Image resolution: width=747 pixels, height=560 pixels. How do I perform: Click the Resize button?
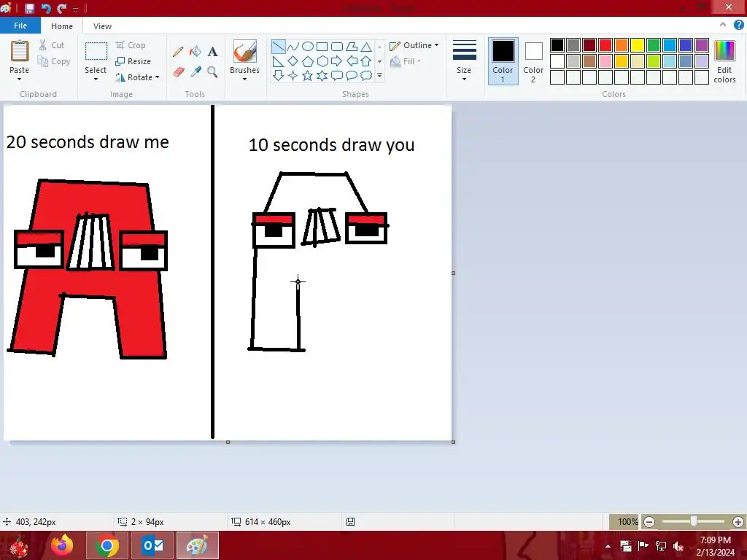[x=133, y=61]
